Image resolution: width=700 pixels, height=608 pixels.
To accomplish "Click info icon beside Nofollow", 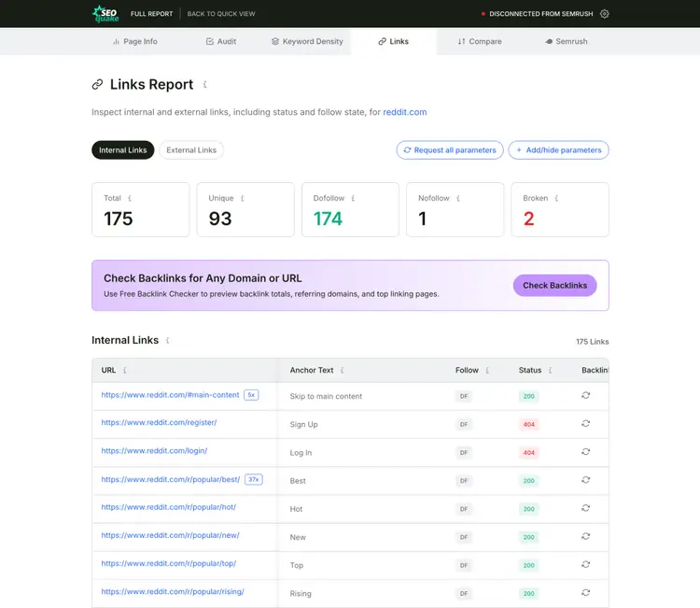I will pos(458,198).
